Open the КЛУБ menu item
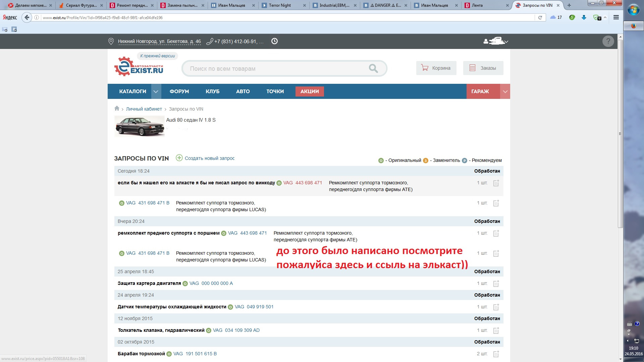The image size is (644, 362). tap(213, 91)
